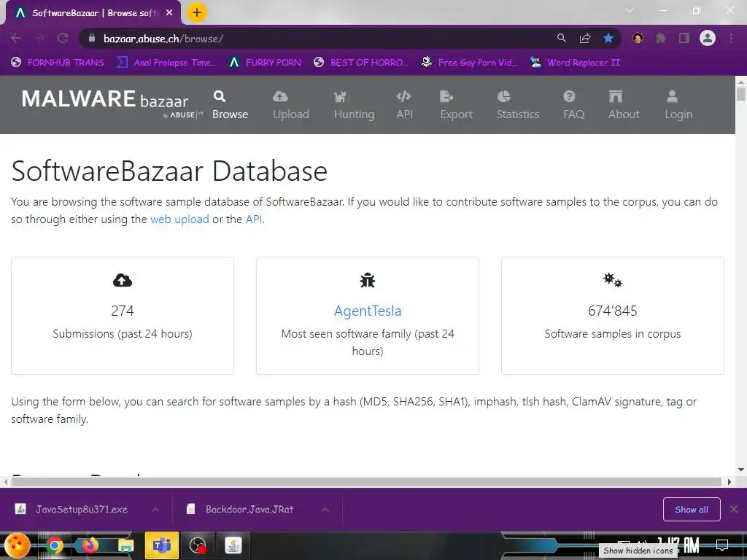
Task: Open Chrome from the taskbar
Action: pos(55,545)
